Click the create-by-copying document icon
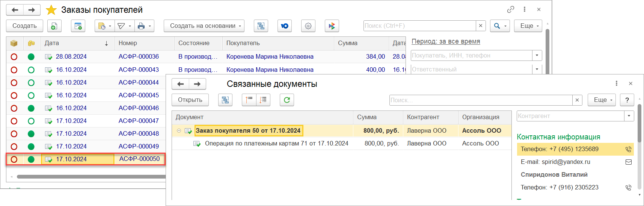Screen dimensions: 644x206 pos(54,26)
